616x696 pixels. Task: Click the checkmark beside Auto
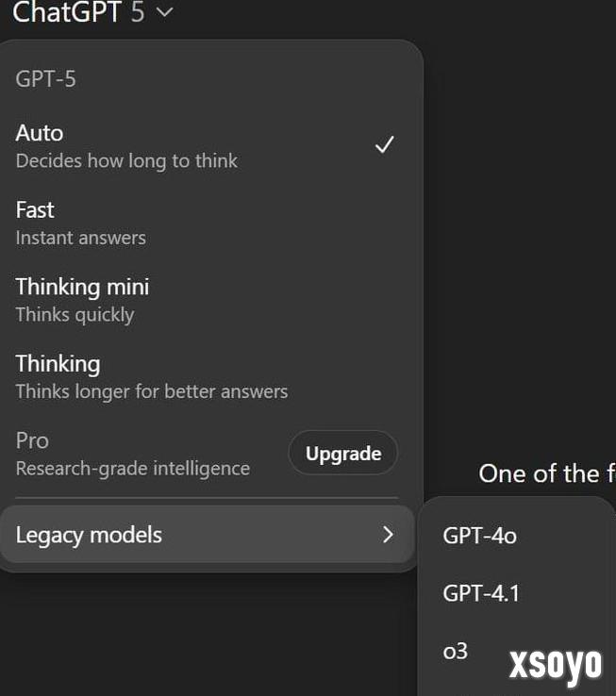point(384,145)
